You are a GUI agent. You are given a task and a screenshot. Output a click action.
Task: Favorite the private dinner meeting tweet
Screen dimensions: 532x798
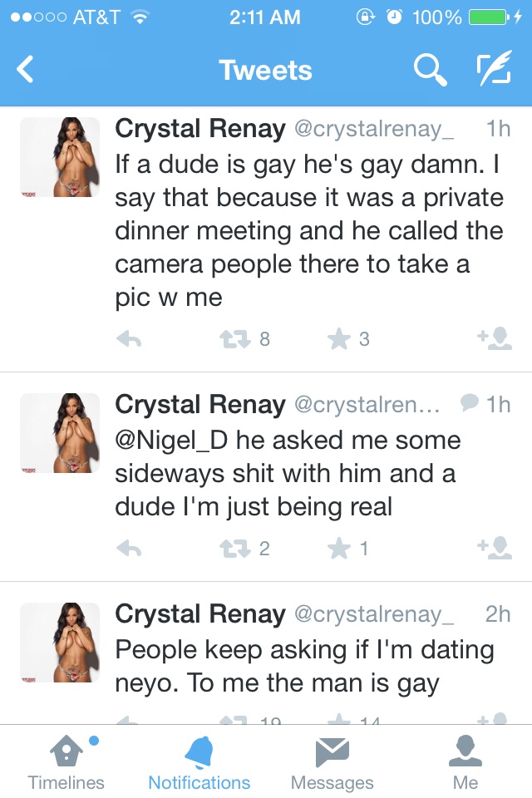(x=338, y=339)
